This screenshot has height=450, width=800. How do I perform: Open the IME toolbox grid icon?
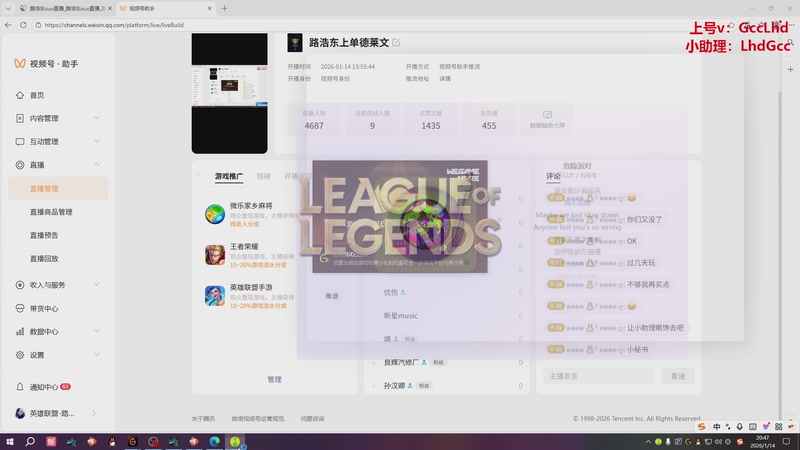point(779,427)
